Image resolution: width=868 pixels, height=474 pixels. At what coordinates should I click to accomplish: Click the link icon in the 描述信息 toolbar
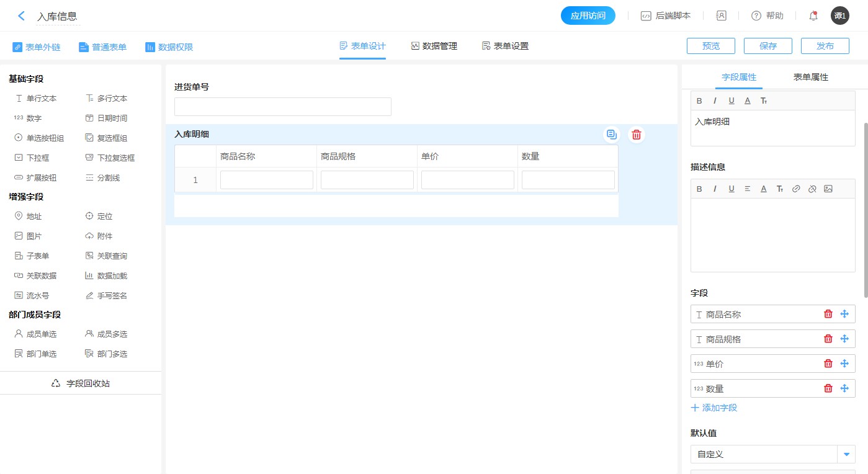pos(796,189)
